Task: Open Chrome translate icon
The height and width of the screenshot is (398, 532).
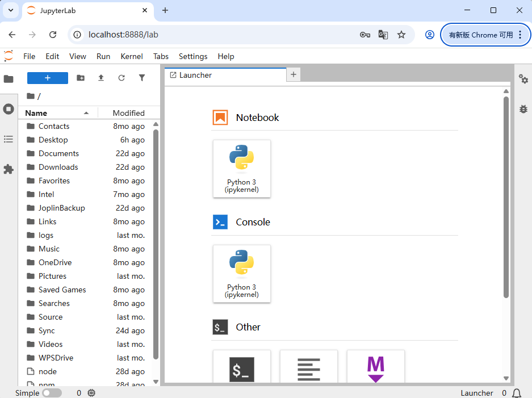Action: (383, 35)
